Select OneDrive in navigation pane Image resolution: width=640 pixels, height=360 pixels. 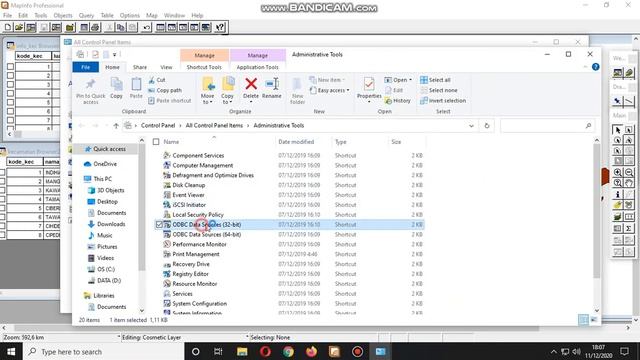pyautogui.click(x=105, y=164)
